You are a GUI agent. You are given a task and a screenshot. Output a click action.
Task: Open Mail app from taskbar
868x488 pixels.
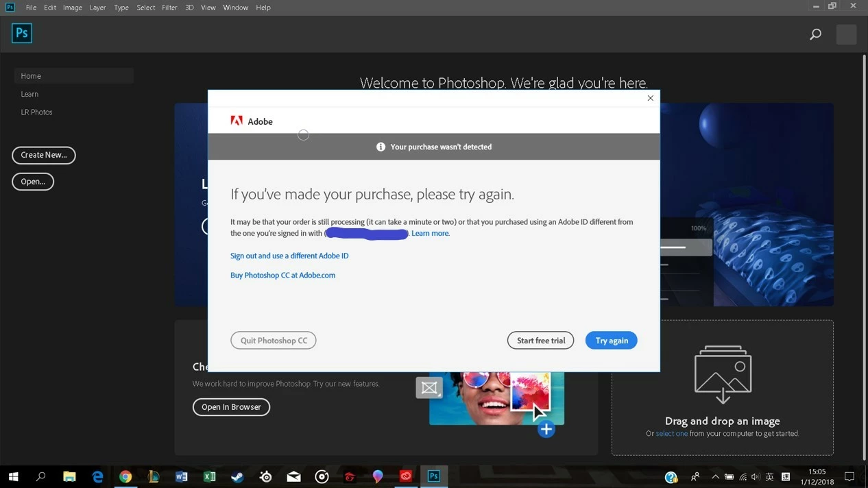tap(293, 476)
